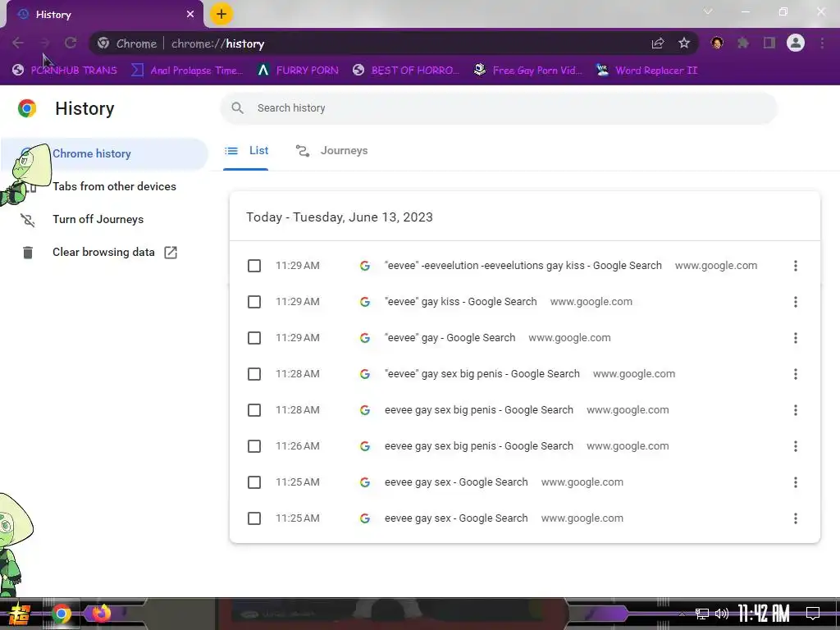Click the 11:42 AM taskbar clock
The height and width of the screenshot is (630, 840).
(x=764, y=614)
